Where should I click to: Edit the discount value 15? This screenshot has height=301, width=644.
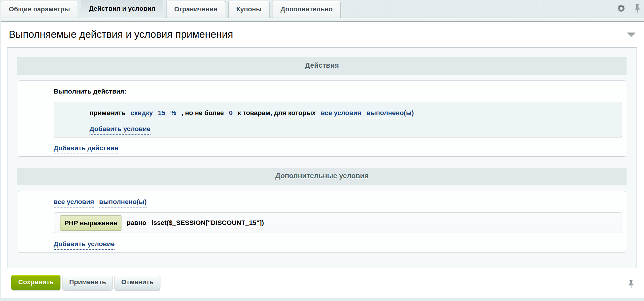tap(162, 113)
